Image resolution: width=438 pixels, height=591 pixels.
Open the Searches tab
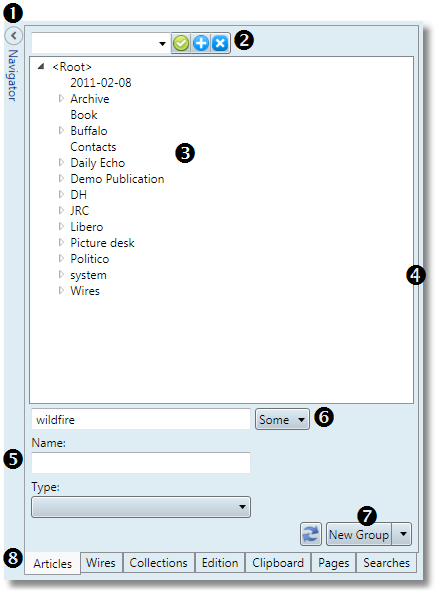click(x=386, y=563)
